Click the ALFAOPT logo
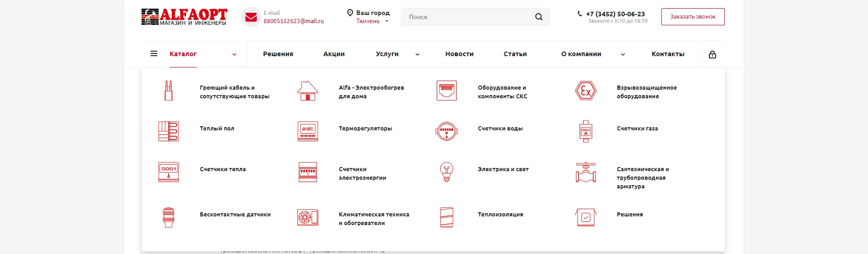Viewport: 868px width, 254px height. [184, 17]
